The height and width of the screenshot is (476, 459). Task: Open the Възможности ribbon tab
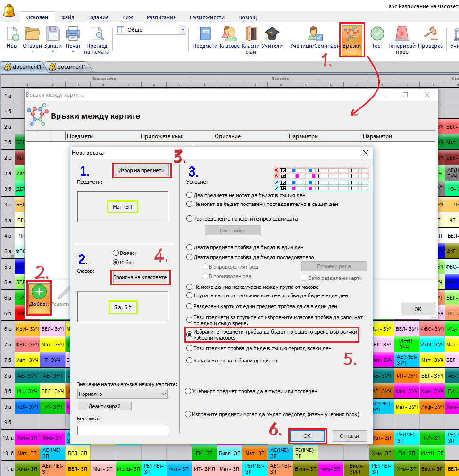(207, 17)
